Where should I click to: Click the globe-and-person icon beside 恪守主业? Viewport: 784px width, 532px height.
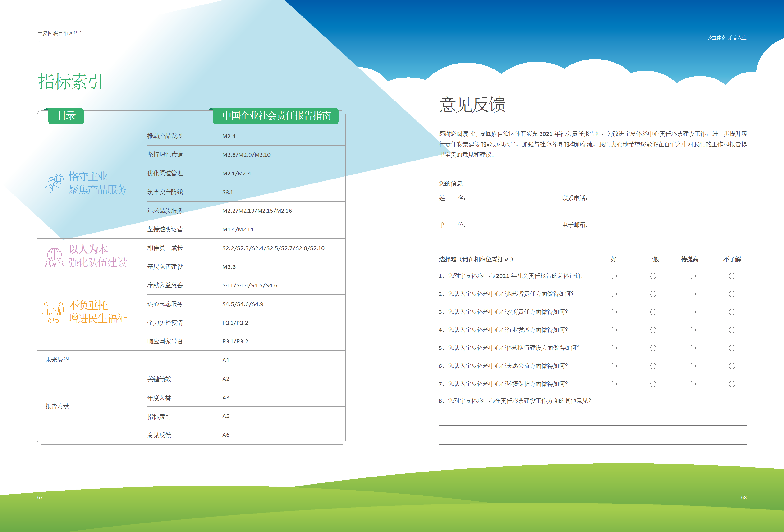[54, 183]
